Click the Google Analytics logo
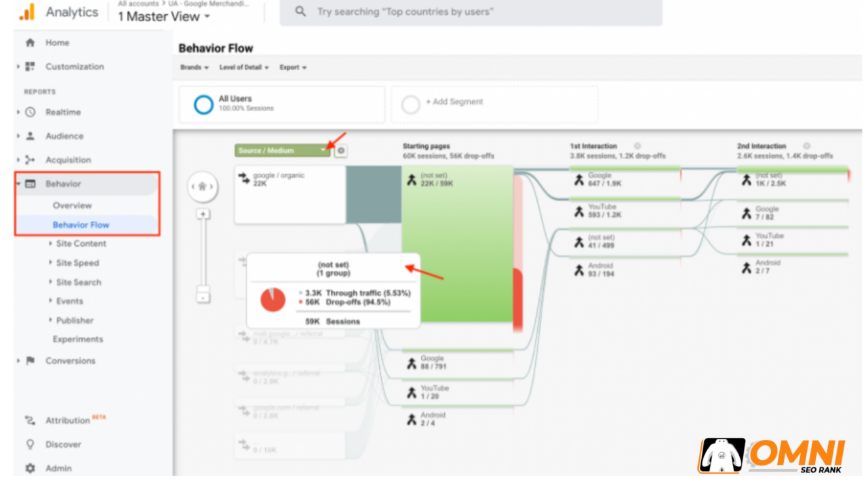This screenshot has width=868, height=488. click(27, 12)
